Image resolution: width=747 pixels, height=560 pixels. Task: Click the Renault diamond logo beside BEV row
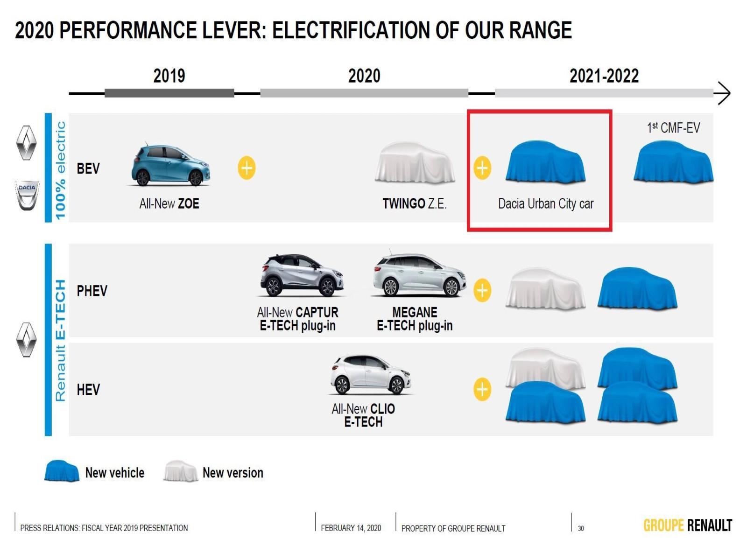point(27,143)
